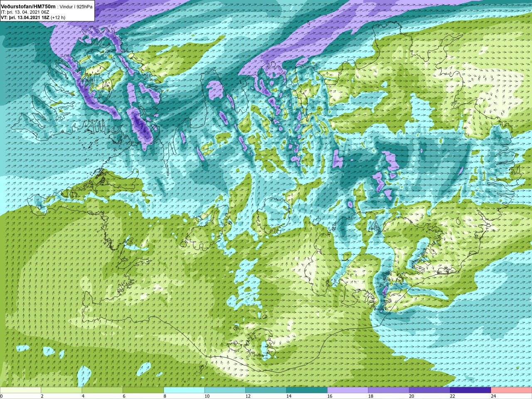Click the legend tick label '24'

[x=494, y=396]
